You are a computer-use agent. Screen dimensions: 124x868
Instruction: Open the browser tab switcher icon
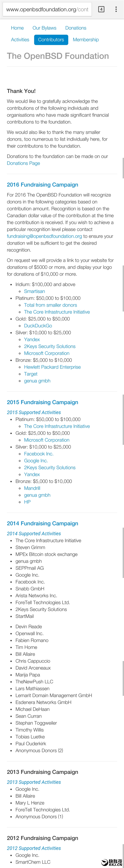(x=101, y=10)
